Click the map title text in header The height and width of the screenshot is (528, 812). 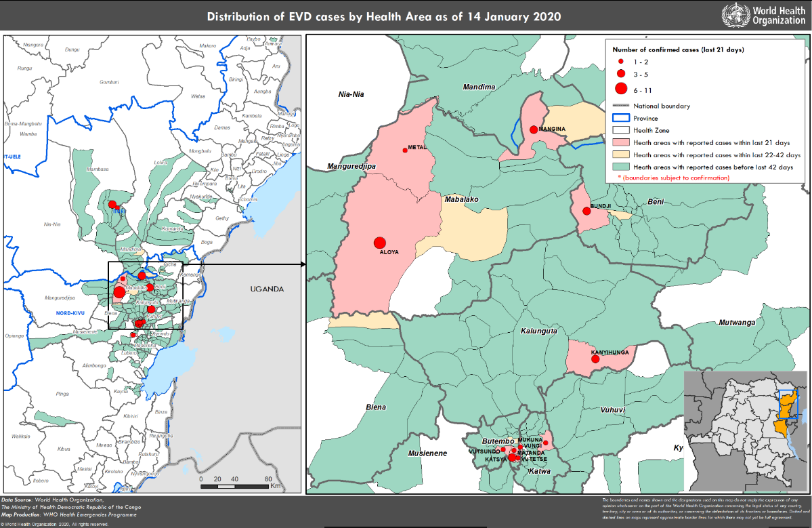click(384, 16)
